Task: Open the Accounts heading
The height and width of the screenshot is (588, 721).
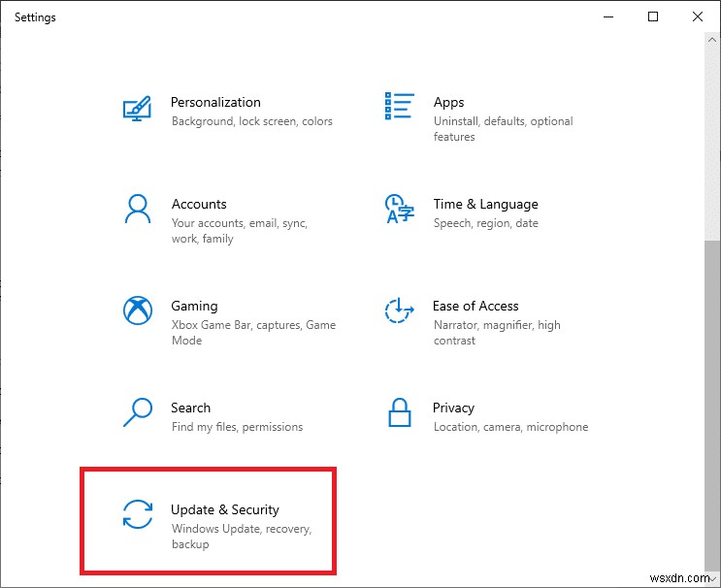Action: pos(199,204)
